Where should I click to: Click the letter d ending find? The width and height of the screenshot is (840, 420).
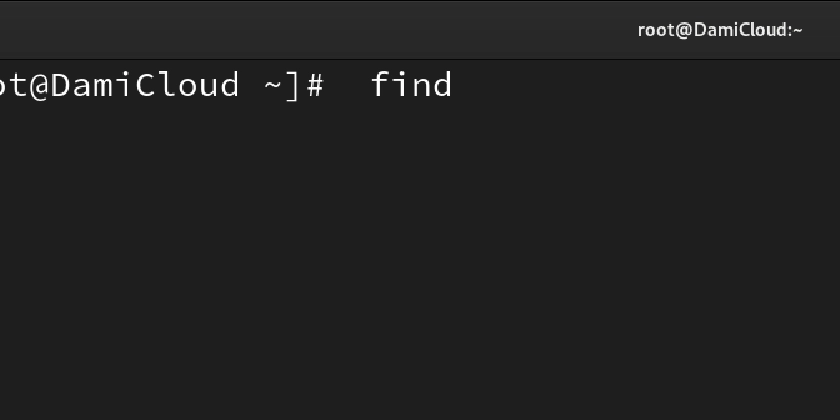click(442, 85)
